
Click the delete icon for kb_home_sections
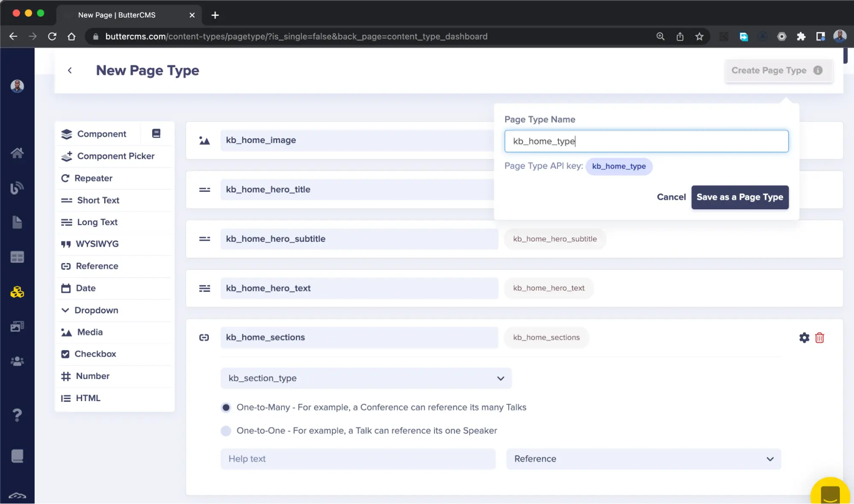click(820, 337)
